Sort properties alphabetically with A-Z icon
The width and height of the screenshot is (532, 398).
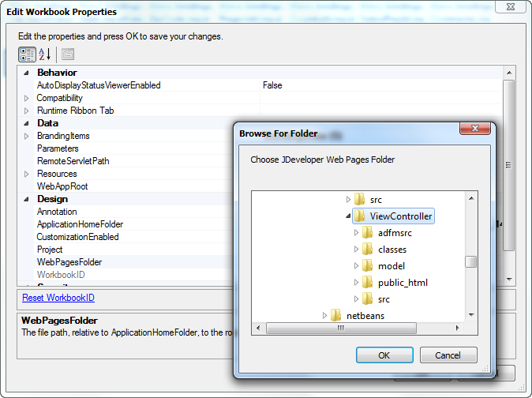tap(45, 54)
